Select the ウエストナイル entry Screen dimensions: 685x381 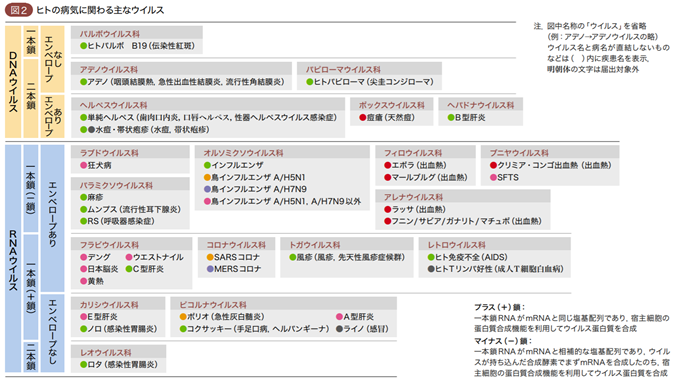(155, 257)
